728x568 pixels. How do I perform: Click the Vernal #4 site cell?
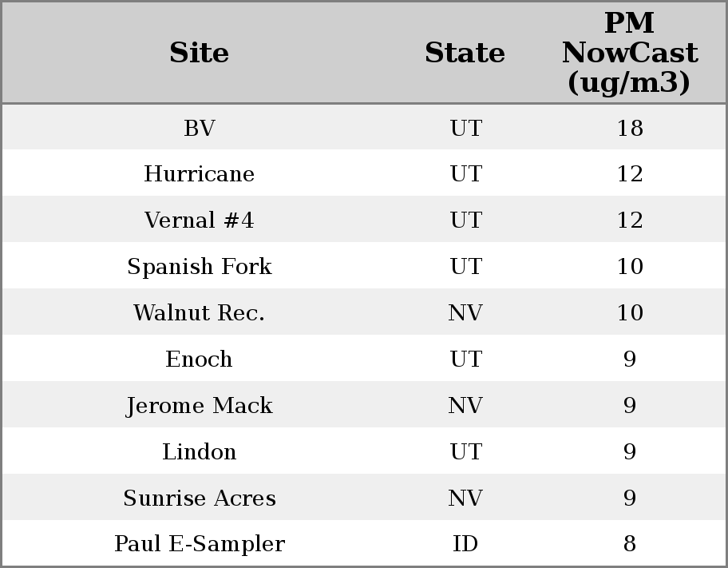pos(200,220)
